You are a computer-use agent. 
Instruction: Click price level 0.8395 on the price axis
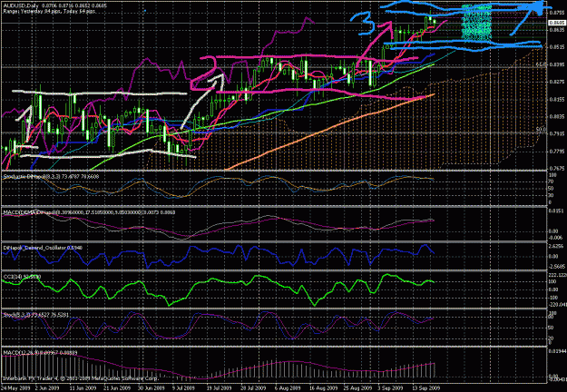555,64
